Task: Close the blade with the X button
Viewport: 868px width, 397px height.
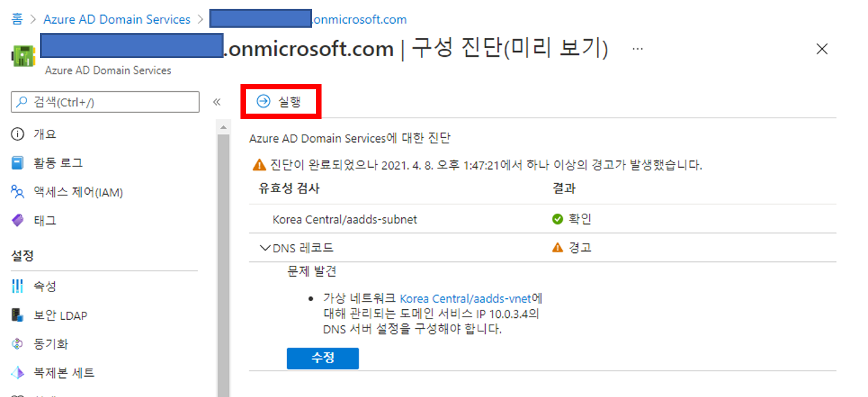Action: pyautogui.click(x=821, y=49)
